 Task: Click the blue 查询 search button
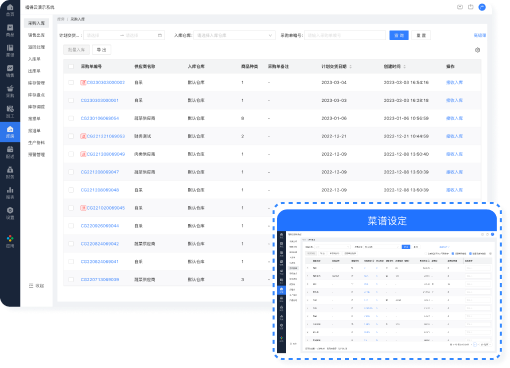(399, 35)
